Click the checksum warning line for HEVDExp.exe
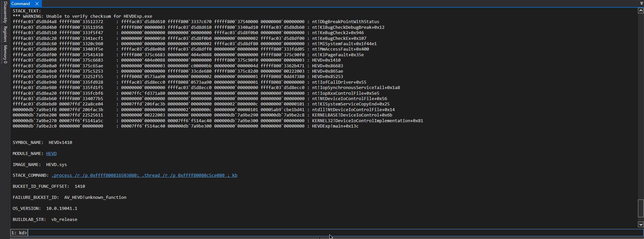This screenshot has width=644, height=239. tap(83, 16)
